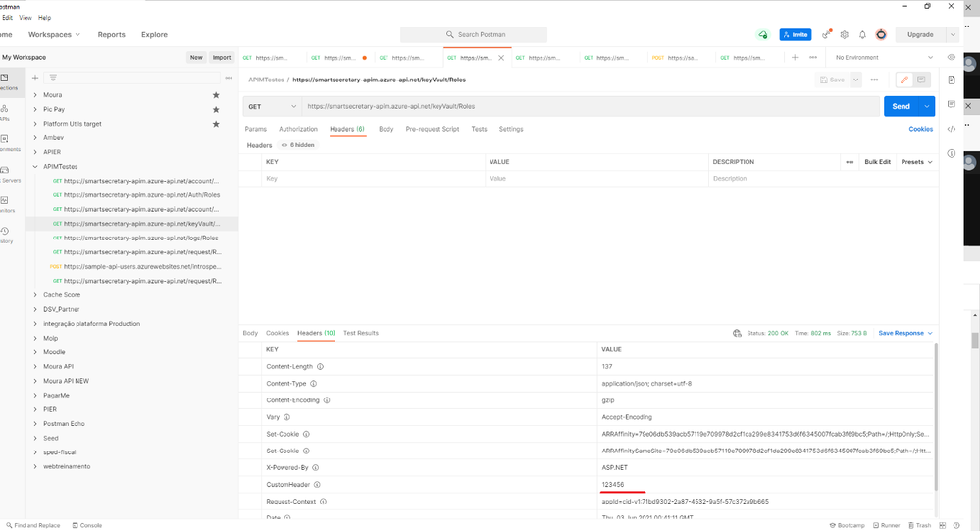The height and width of the screenshot is (531, 980).
Task: Open the Presets dropdown
Action: [x=916, y=162]
